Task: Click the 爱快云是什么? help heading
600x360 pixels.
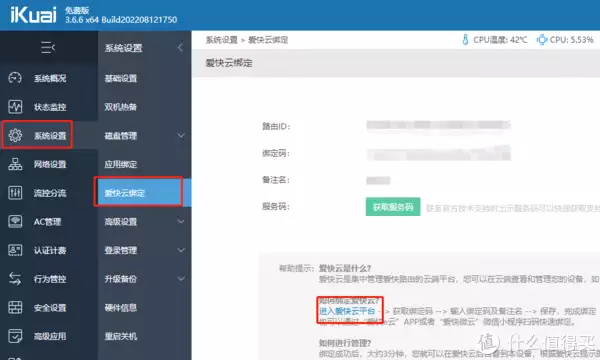Action: click(x=345, y=268)
